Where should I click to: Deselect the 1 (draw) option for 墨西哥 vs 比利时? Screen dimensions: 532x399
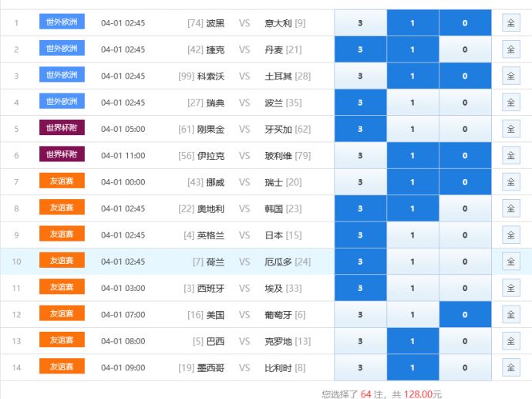[412, 368]
